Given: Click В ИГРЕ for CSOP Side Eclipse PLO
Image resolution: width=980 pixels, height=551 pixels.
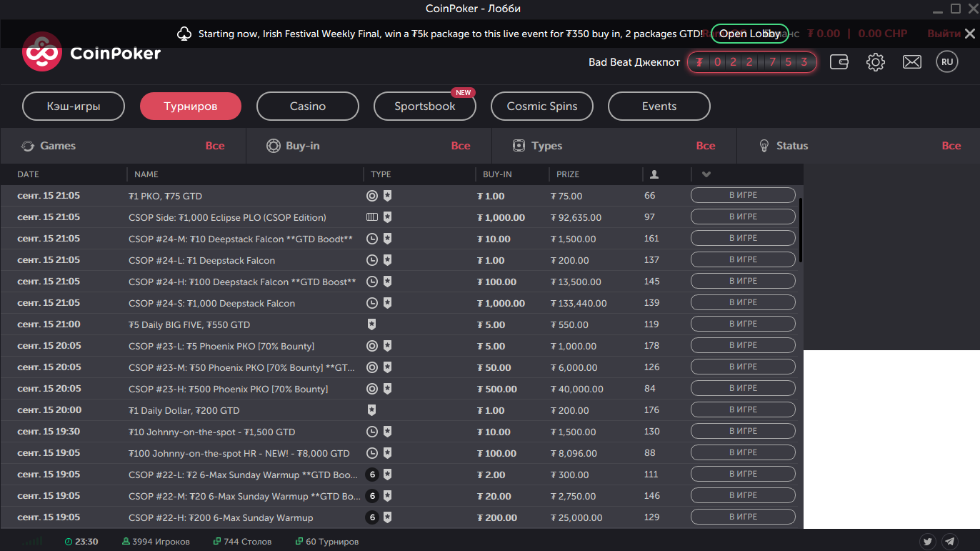Looking at the screenshot, I should [x=743, y=217].
